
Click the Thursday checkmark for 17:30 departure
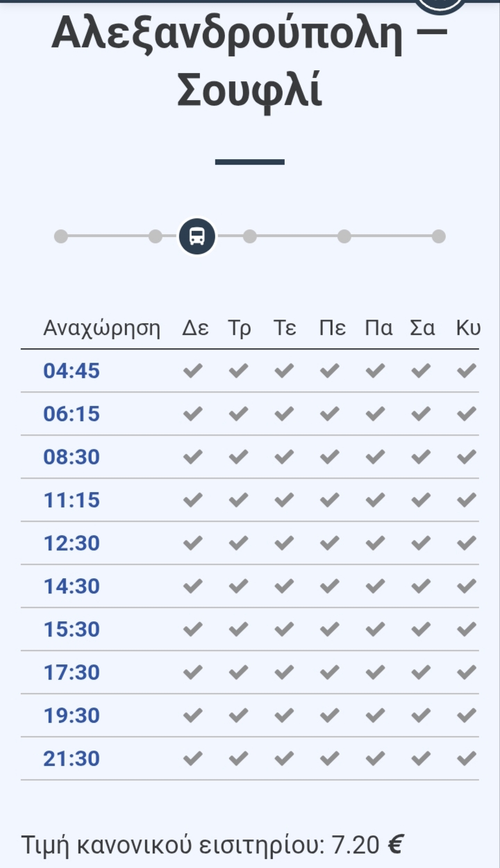coord(330,672)
